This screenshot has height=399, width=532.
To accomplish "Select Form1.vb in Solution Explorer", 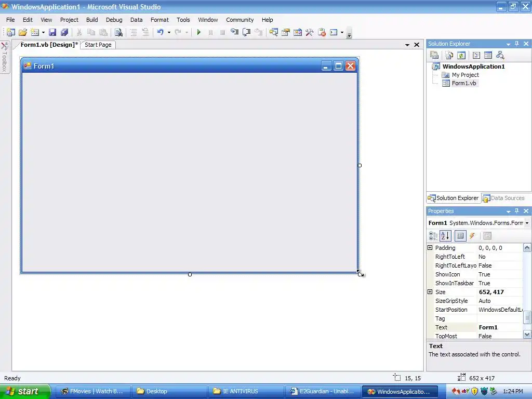I will click(x=464, y=83).
